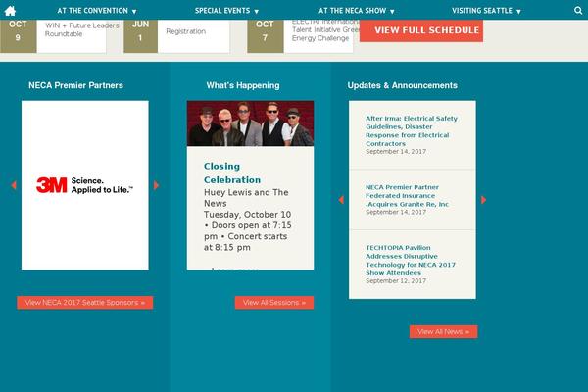Open the After Irma electrical safety article
This screenshot has height=392, width=588.
412,131
